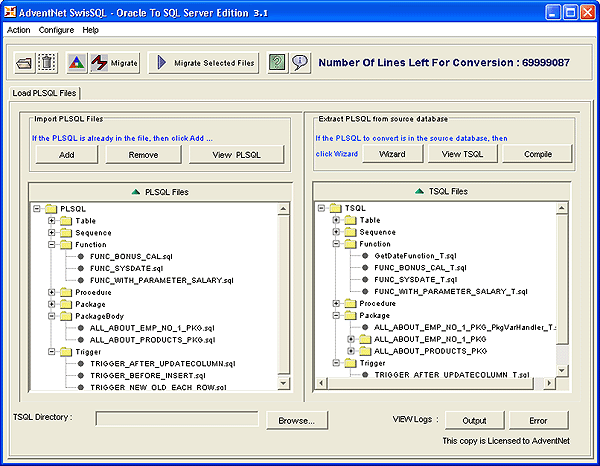Open the Help menu
This screenshot has width=600, height=466.
pos(90,30)
